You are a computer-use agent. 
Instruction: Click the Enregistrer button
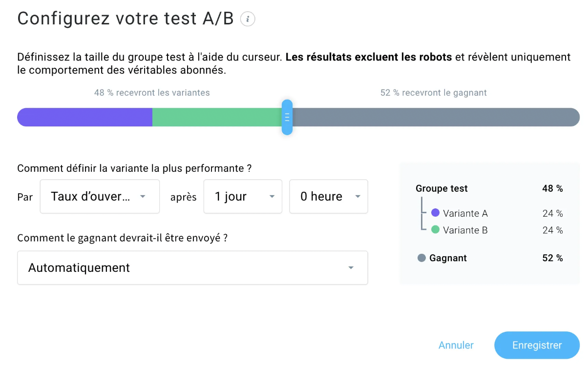click(x=537, y=345)
